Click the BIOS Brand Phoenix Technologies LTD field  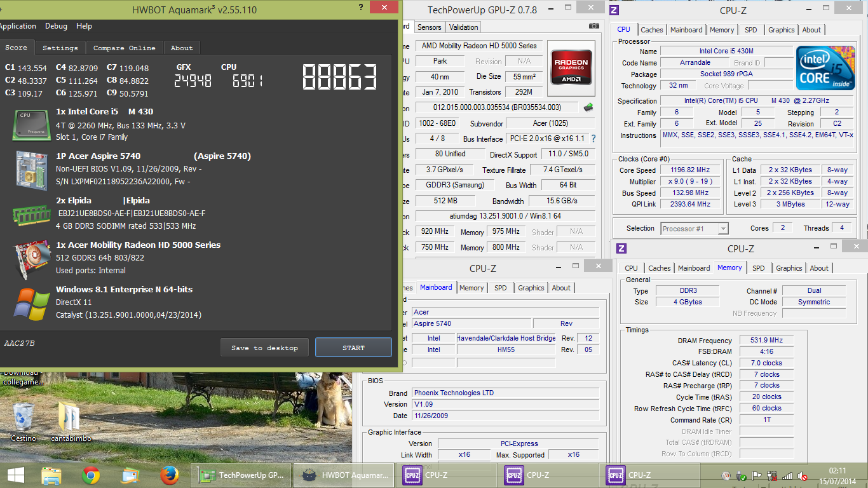[x=505, y=393]
